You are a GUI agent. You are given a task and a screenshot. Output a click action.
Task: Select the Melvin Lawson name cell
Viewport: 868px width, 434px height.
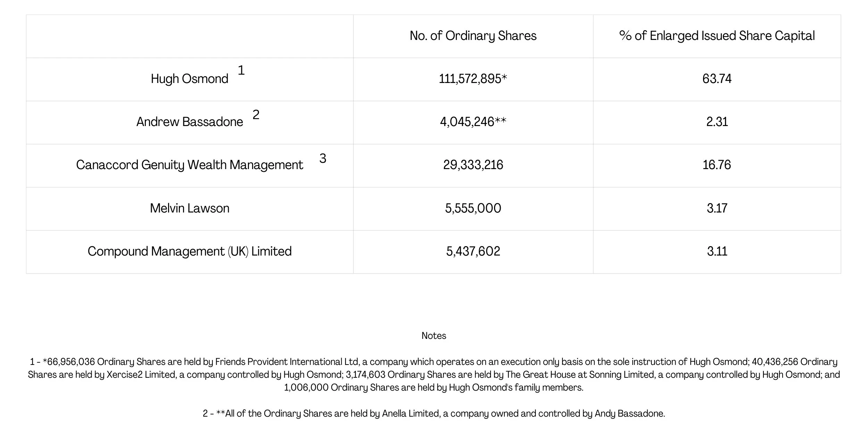pos(189,208)
